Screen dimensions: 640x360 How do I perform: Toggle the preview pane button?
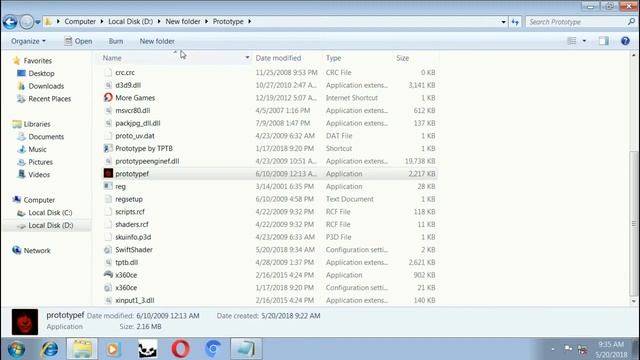point(604,41)
